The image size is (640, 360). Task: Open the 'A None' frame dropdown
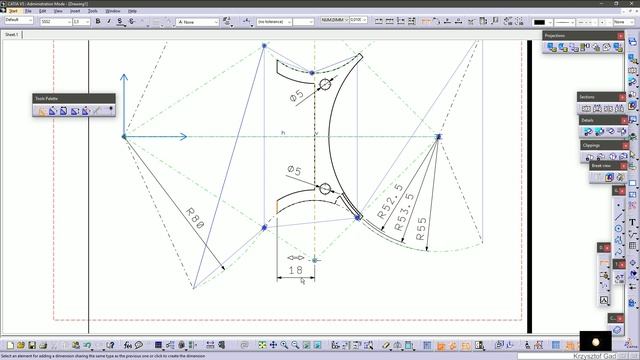coord(198,22)
